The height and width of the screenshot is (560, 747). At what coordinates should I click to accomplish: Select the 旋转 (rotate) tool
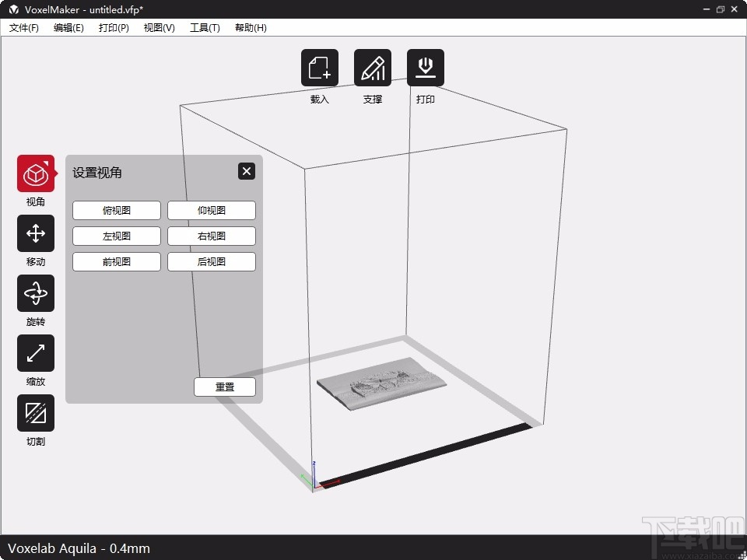35,294
